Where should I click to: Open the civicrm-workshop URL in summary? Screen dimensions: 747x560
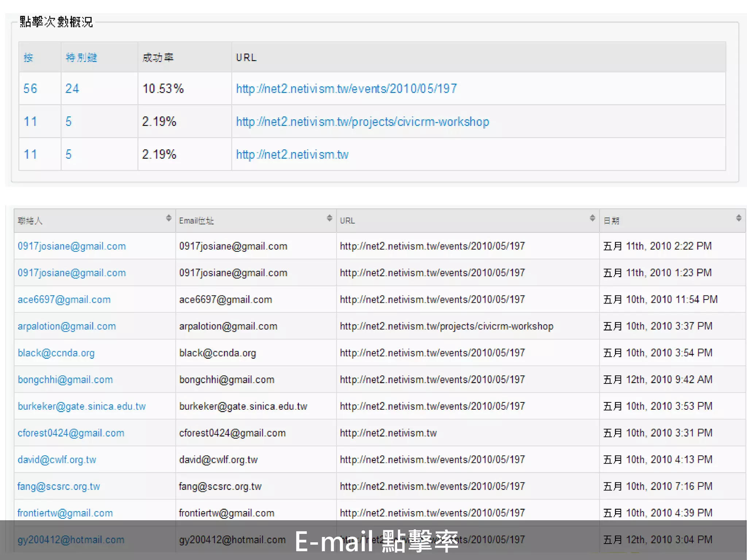(363, 121)
